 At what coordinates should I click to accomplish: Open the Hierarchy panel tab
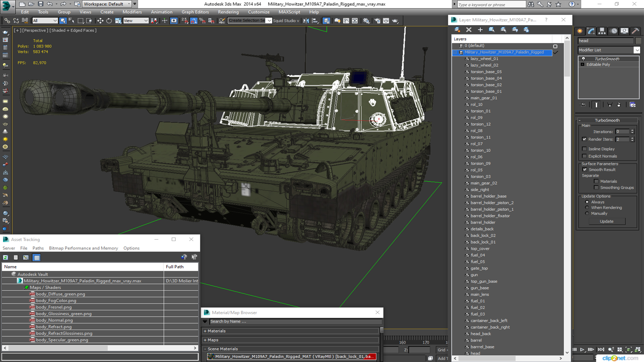(x=602, y=31)
